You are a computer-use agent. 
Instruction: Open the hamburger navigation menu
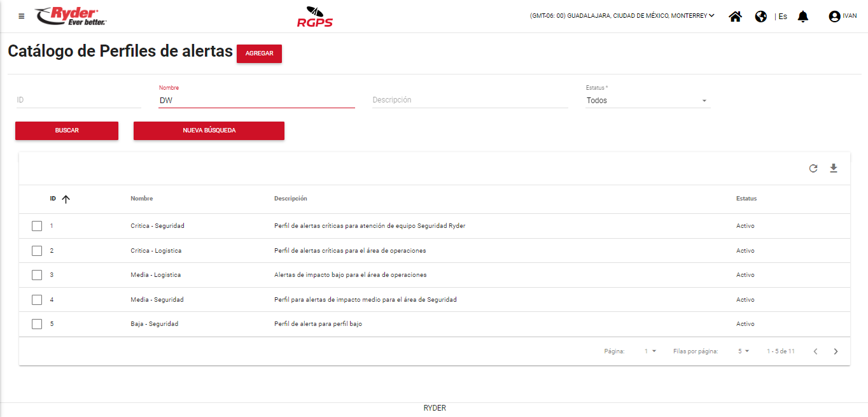coord(22,17)
